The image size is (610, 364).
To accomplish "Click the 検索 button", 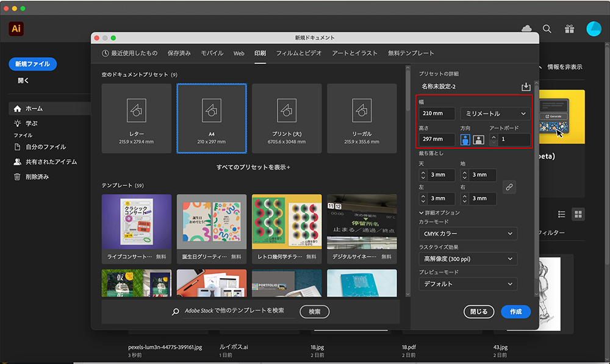I will (x=314, y=312).
